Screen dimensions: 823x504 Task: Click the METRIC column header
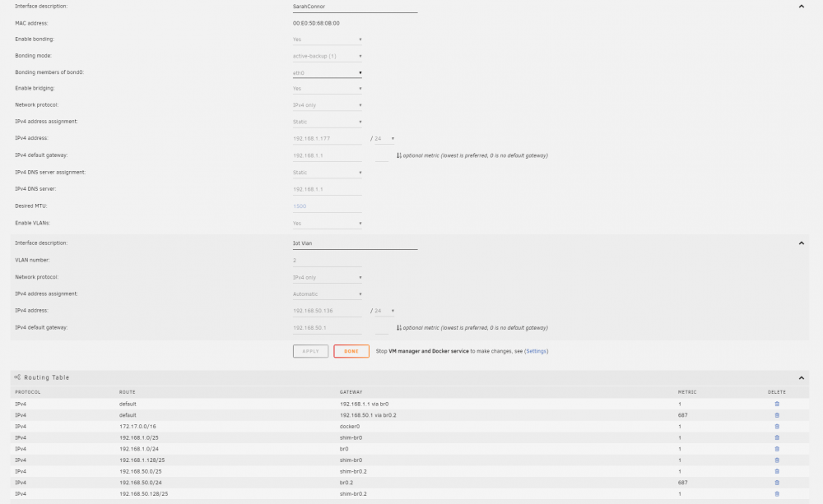click(687, 392)
